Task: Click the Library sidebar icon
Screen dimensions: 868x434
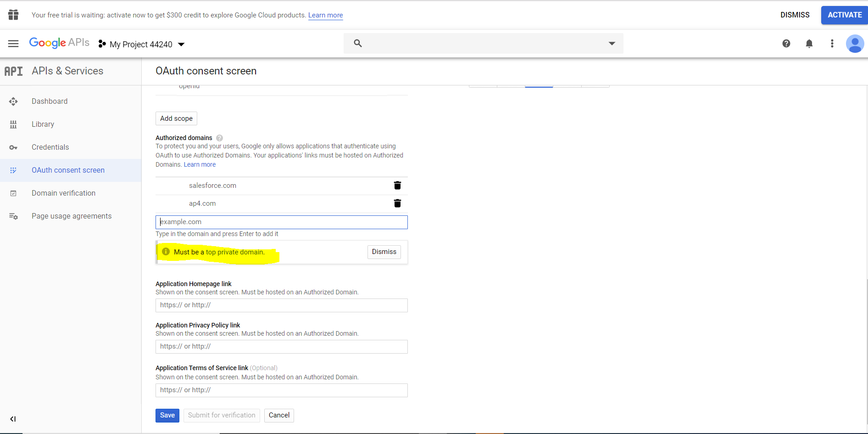Action: click(x=13, y=124)
